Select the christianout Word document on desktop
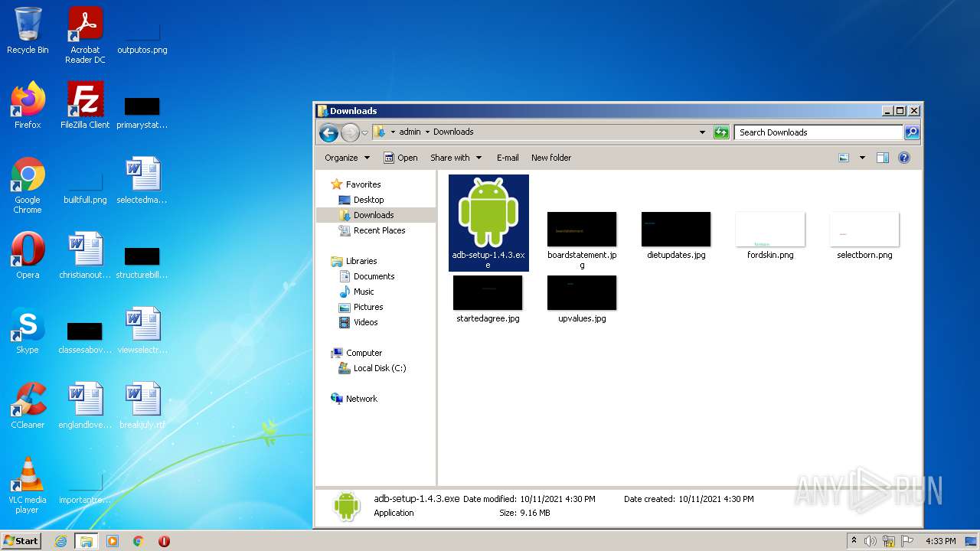The height and width of the screenshot is (551, 980). 85,255
